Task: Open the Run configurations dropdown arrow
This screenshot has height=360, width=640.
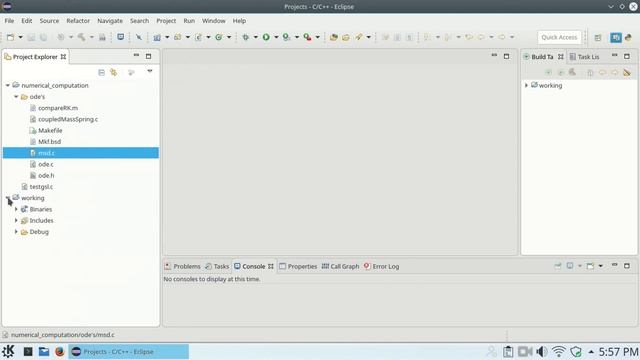Action: point(276,37)
